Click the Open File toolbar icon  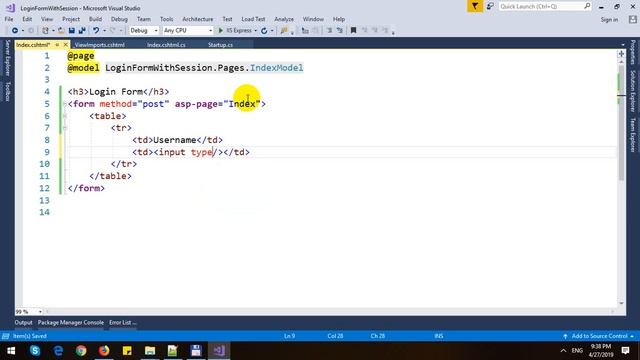click(x=61, y=31)
